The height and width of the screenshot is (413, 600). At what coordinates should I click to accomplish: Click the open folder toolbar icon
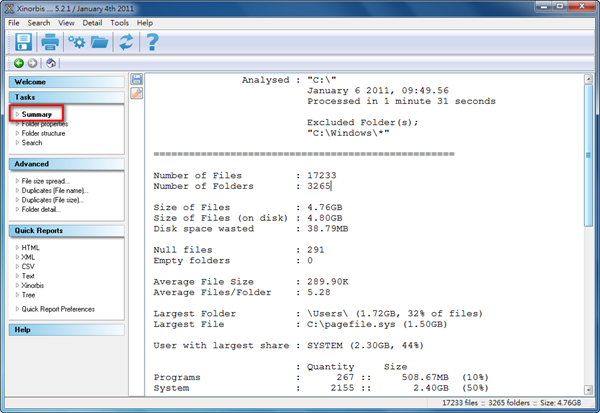(x=100, y=42)
